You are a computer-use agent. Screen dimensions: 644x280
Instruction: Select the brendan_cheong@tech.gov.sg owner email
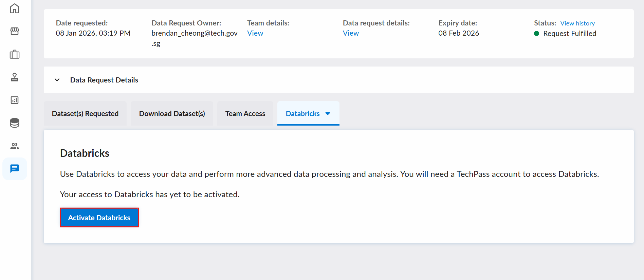[195, 38]
